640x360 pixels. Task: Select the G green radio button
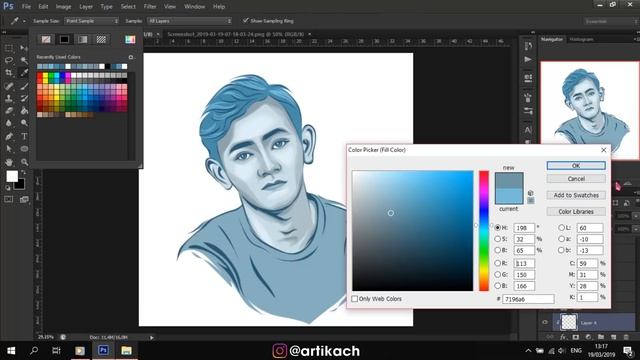[x=498, y=275]
